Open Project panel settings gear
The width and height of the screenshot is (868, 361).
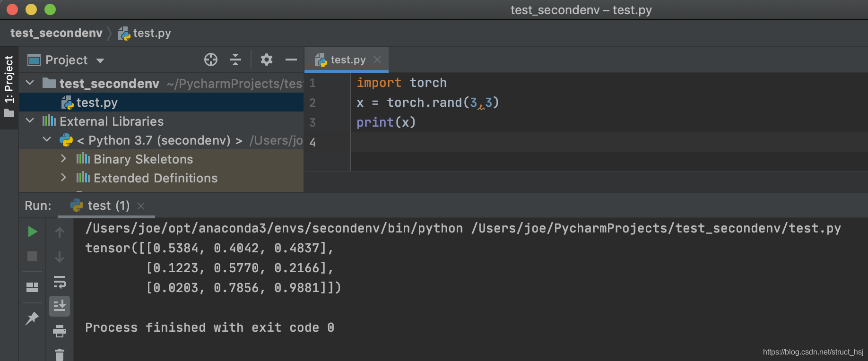tap(267, 60)
